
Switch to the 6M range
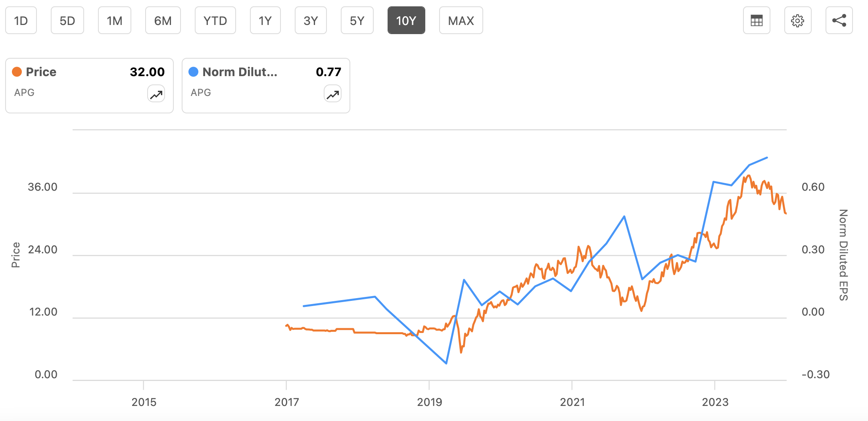163,20
